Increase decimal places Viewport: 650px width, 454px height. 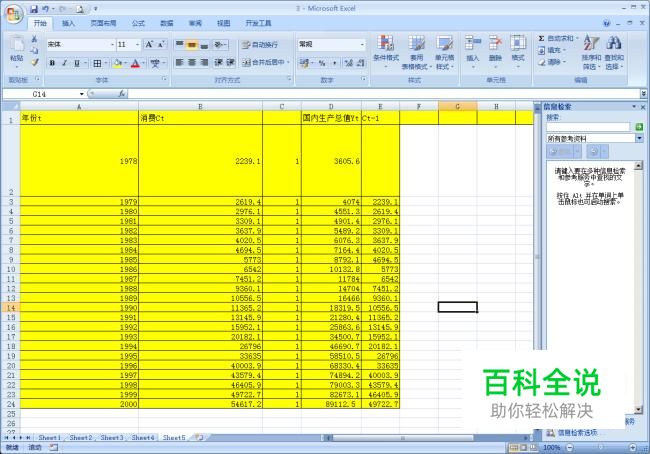pyautogui.click(x=349, y=63)
